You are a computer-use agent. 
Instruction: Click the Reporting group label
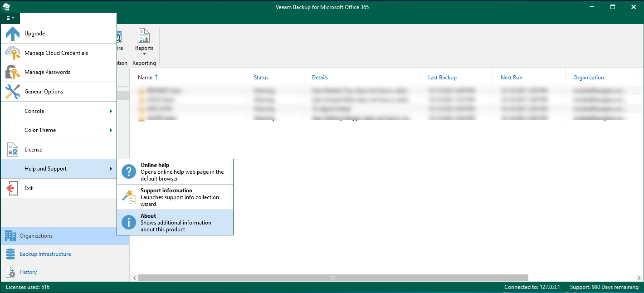144,63
